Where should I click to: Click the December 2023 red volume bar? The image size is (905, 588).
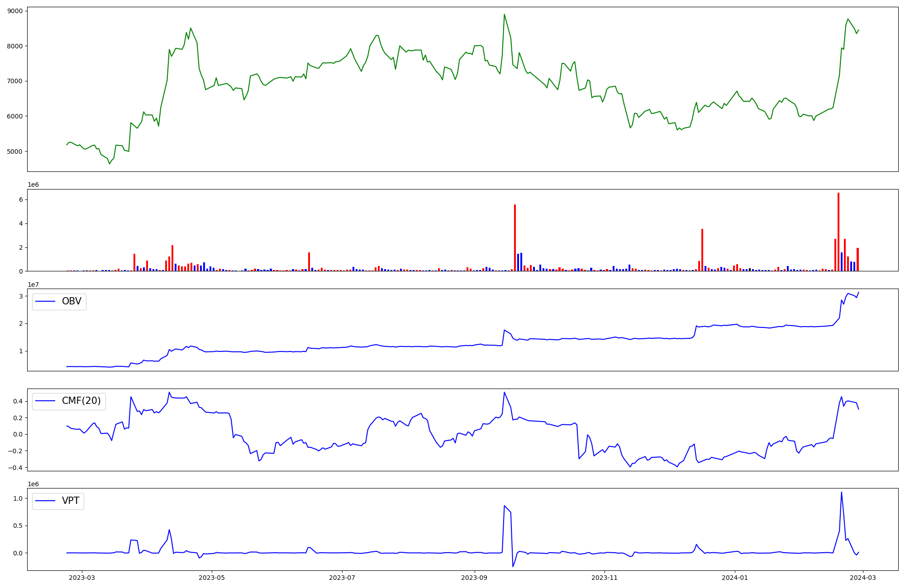pyautogui.click(x=702, y=250)
